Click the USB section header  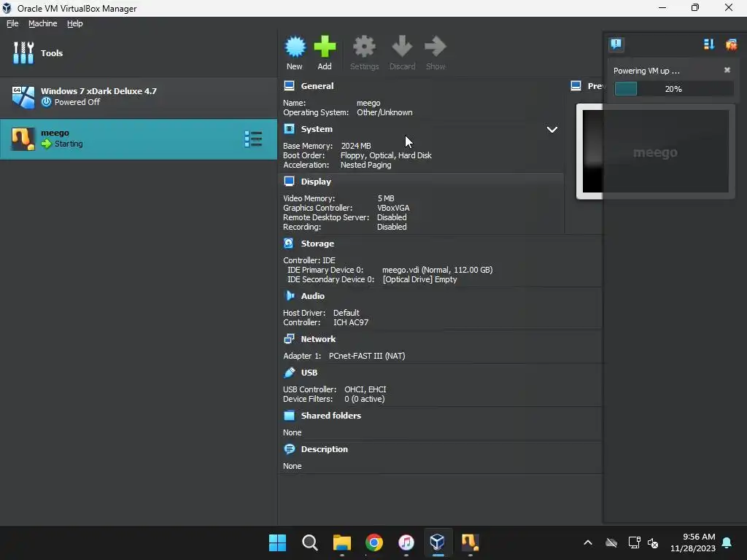[x=309, y=373]
